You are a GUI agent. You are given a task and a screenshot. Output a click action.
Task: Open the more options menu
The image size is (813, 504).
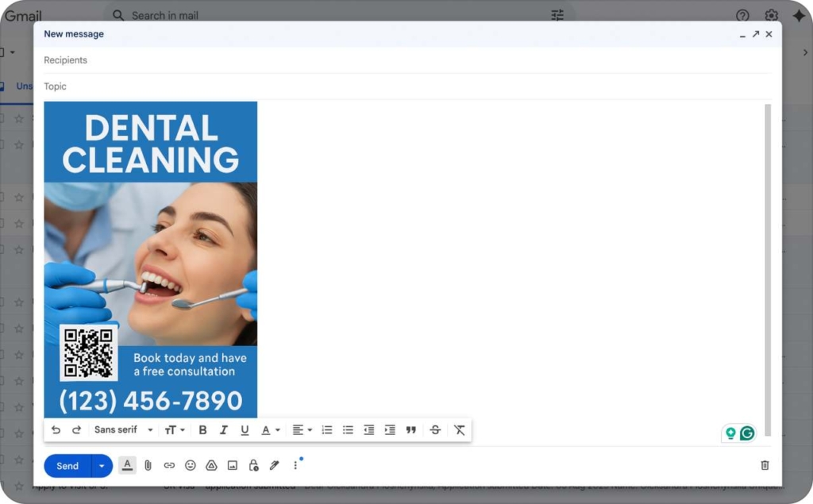pyautogui.click(x=295, y=465)
